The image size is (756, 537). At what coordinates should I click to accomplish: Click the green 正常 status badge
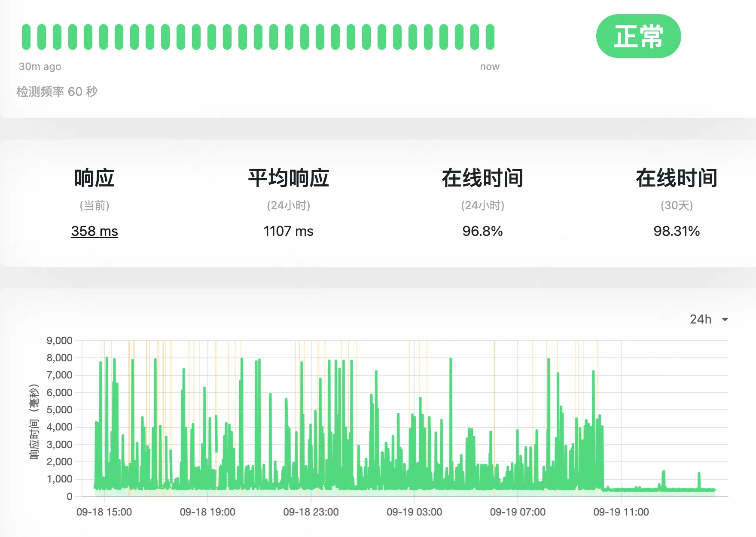tap(638, 36)
